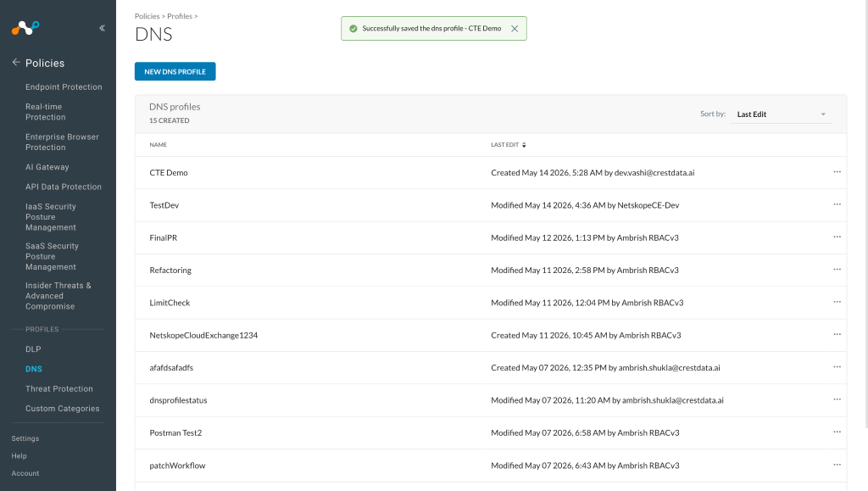The image size is (868, 491).
Task: Open the FinalPR profile
Action: pos(164,238)
